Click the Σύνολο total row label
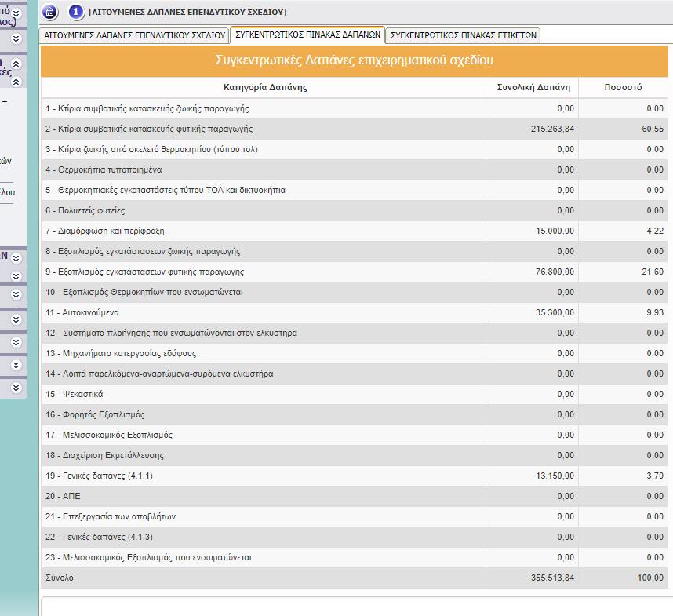This screenshot has height=616, width=673. (x=60, y=578)
